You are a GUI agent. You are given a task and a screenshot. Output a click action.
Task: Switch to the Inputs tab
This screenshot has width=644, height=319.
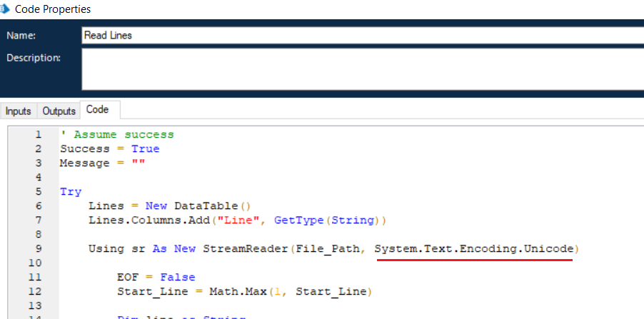[19, 111]
